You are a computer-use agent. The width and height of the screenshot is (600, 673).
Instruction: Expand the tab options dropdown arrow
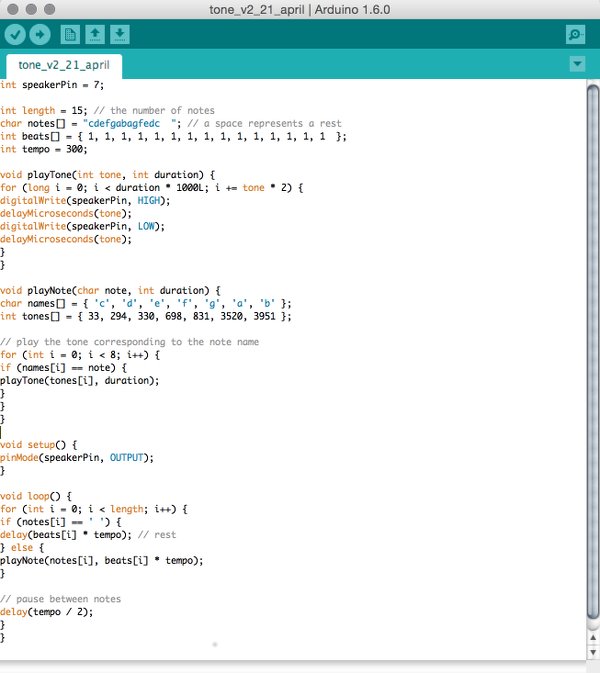[x=577, y=64]
